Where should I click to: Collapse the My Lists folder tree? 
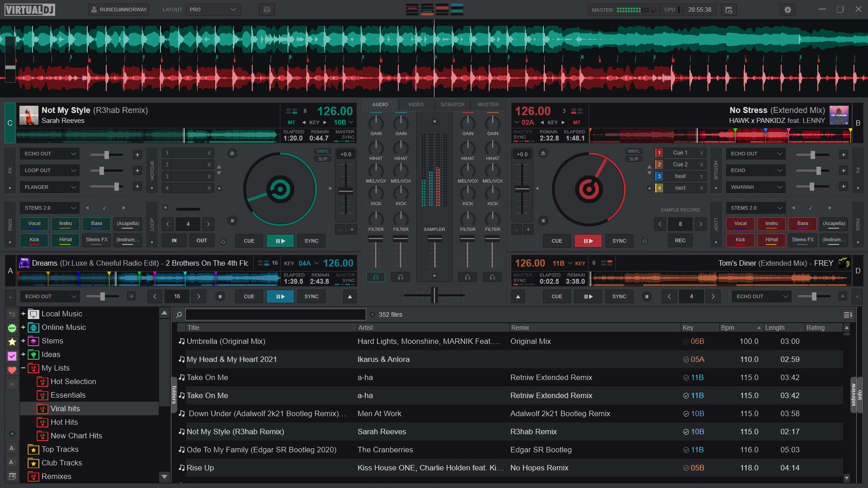tap(23, 368)
